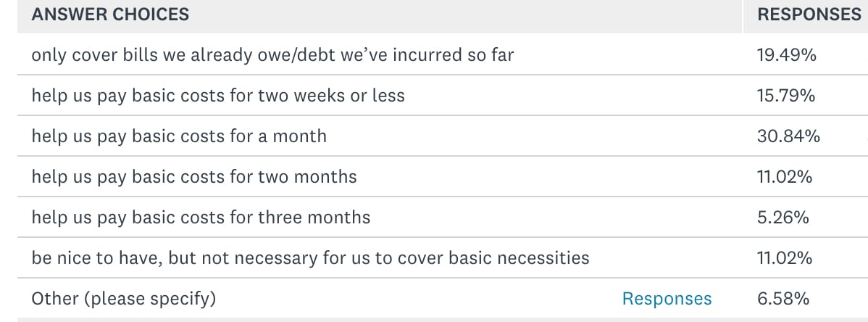Select 'basic costs for three months' answer
This screenshot has width=868, height=322.
pos(201,218)
